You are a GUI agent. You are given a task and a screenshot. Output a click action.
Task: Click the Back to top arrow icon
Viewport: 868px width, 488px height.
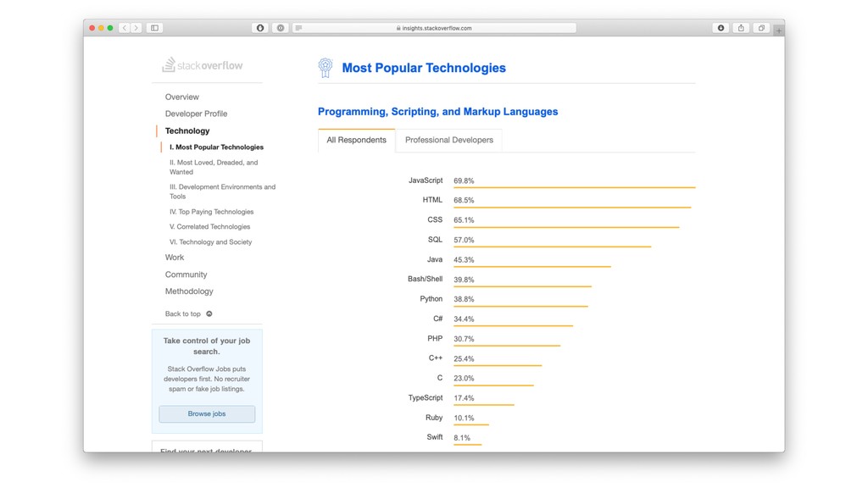(209, 313)
